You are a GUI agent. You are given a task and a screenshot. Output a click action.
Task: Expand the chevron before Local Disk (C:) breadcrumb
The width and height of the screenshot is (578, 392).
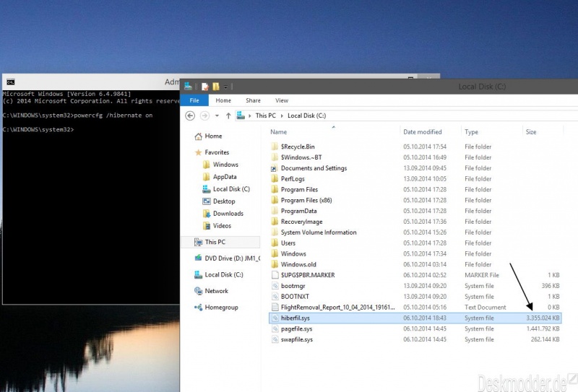coord(282,116)
